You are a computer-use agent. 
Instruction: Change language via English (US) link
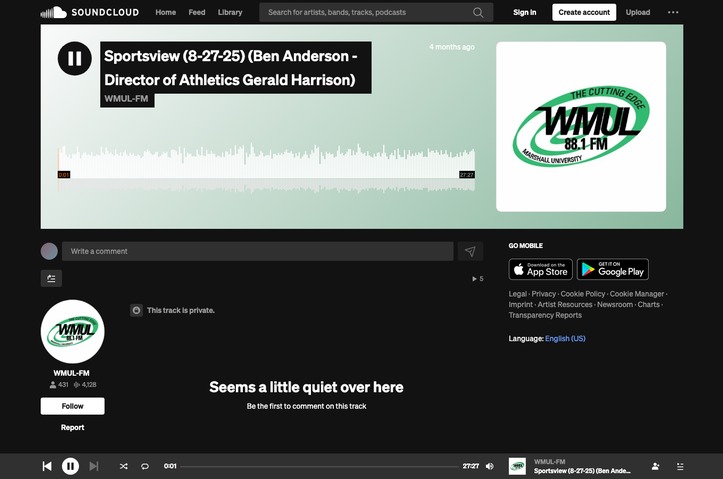pyautogui.click(x=565, y=338)
